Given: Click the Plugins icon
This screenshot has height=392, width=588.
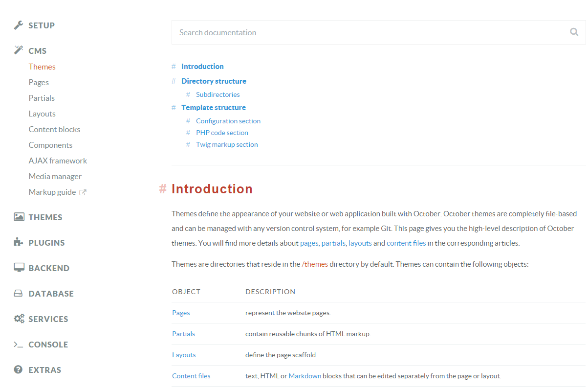Looking at the screenshot, I should pyautogui.click(x=19, y=242).
